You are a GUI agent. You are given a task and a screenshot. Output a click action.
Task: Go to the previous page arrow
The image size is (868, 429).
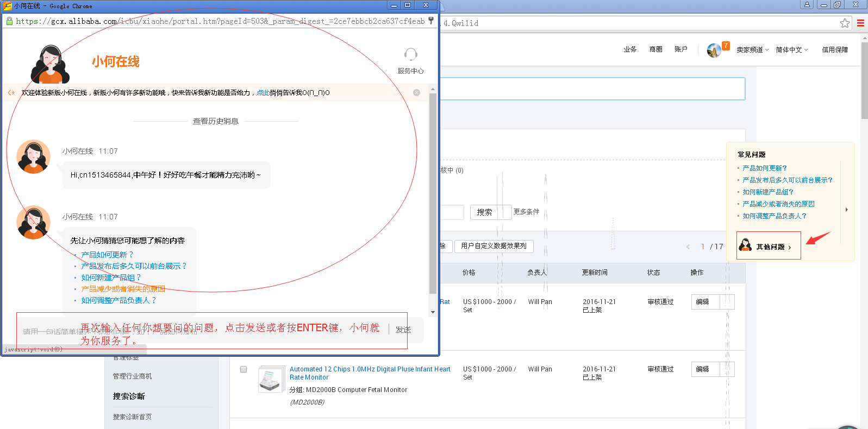[688, 247]
